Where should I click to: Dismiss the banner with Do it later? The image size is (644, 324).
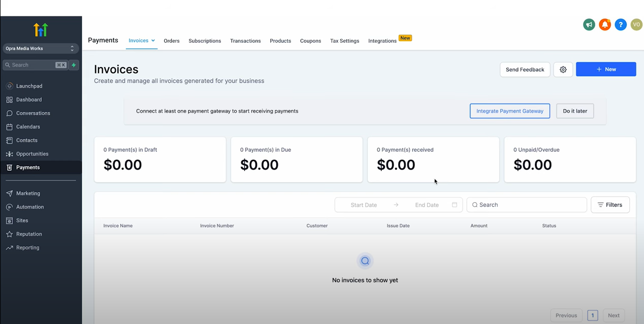pos(575,111)
